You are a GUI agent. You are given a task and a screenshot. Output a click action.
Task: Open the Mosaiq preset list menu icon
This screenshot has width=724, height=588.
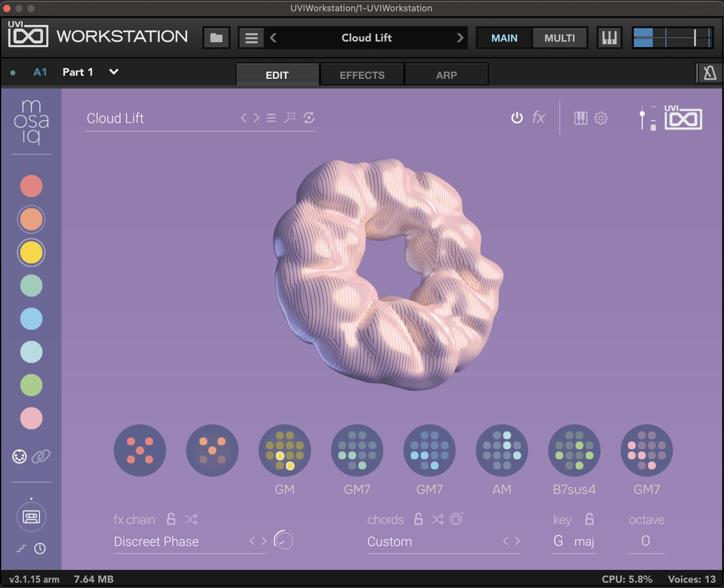click(271, 118)
